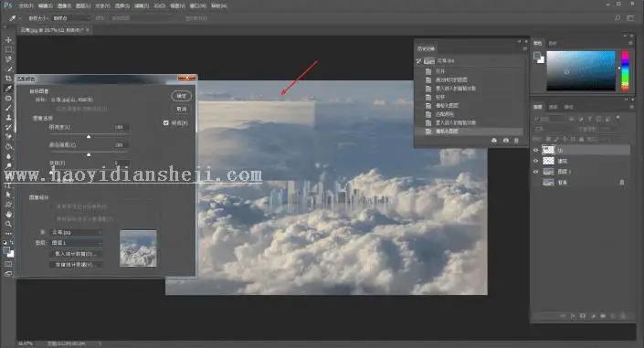Click link layers icon in Layers panel
Image resolution: width=644 pixels, height=348 pixels.
pyautogui.click(x=563, y=316)
